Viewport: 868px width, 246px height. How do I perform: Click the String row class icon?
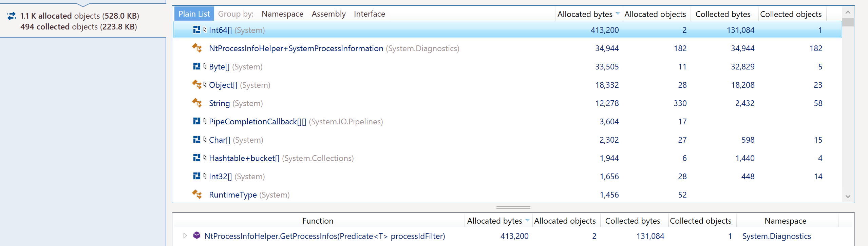pyautogui.click(x=197, y=103)
